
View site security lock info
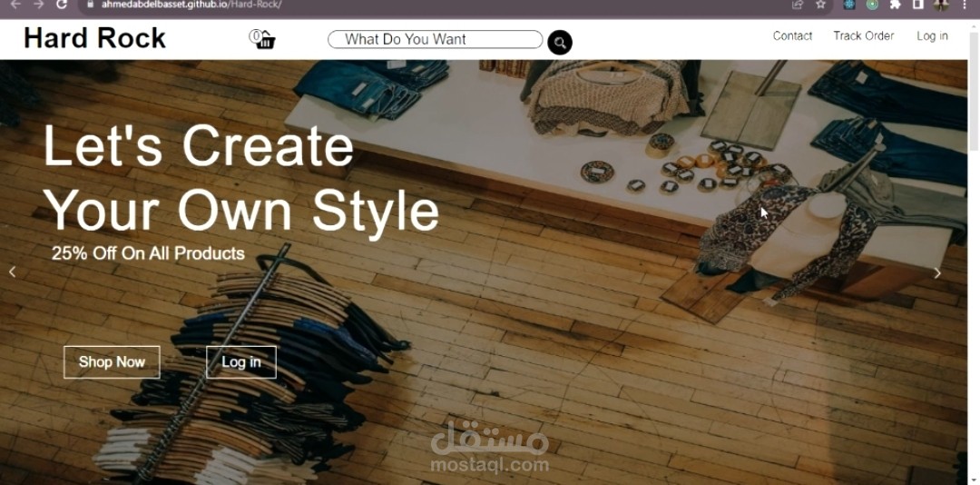(x=90, y=5)
